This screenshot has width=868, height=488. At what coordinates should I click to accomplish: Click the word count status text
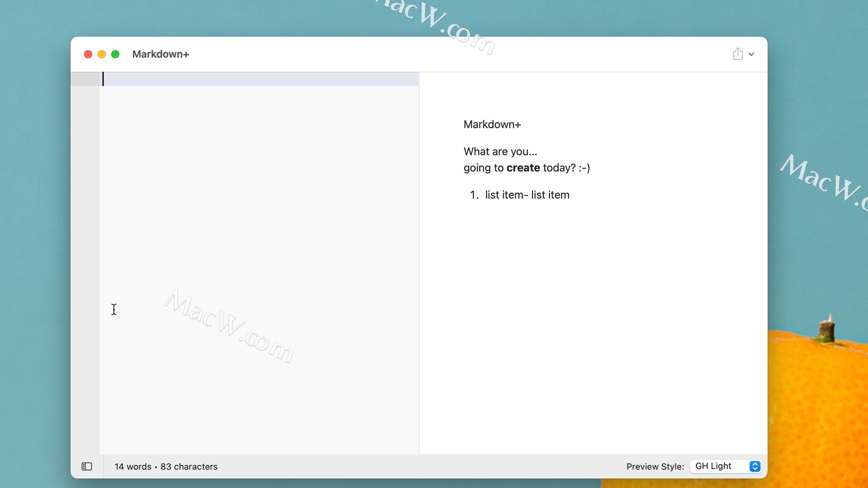point(166,466)
